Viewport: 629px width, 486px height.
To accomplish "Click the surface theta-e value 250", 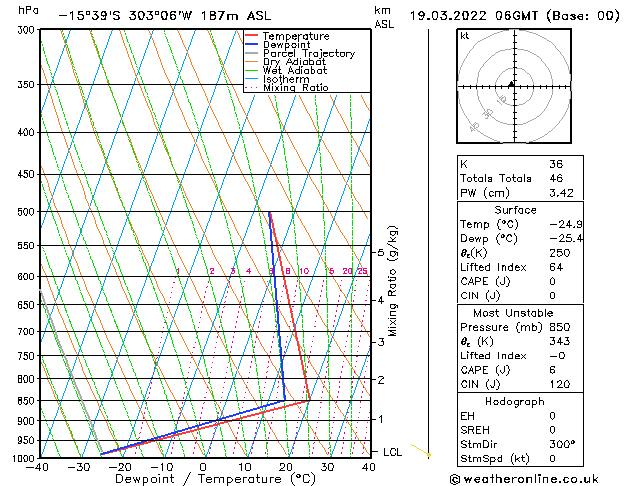I will tap(560, 253).
